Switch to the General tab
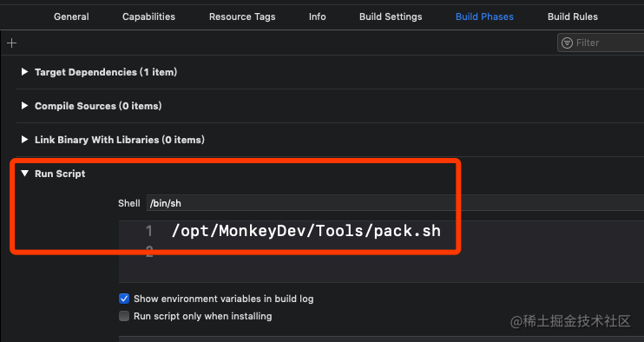Viewport: 644px width, 342px height. click(71, 16)
